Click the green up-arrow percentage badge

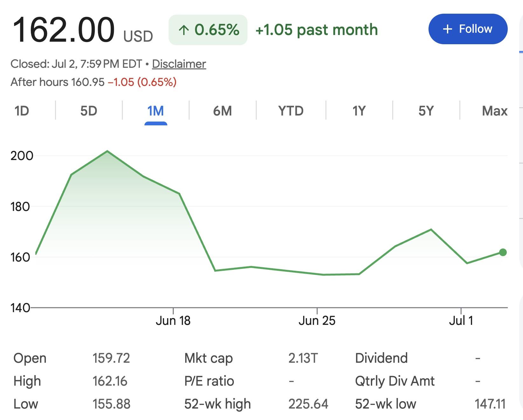click(208, 30)
